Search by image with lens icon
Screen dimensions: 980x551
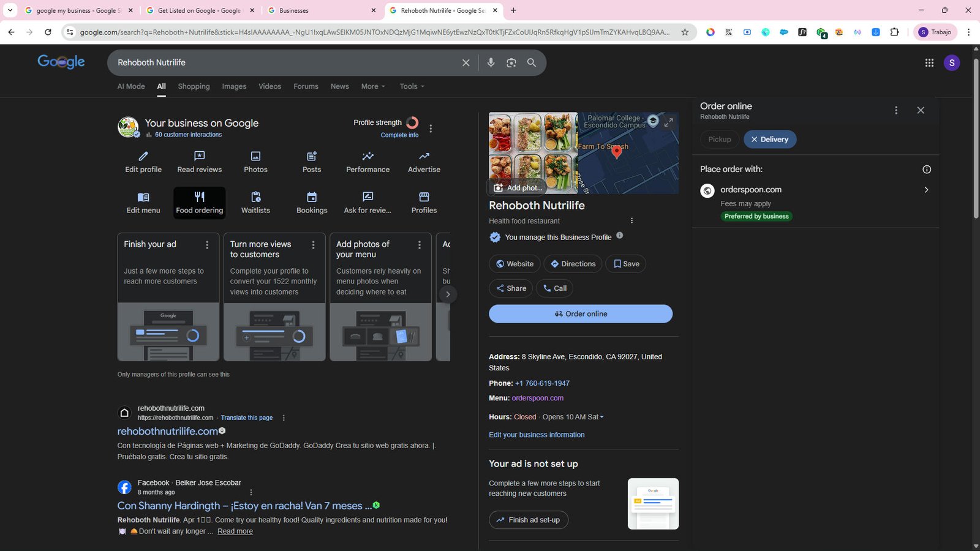[511, 62]
